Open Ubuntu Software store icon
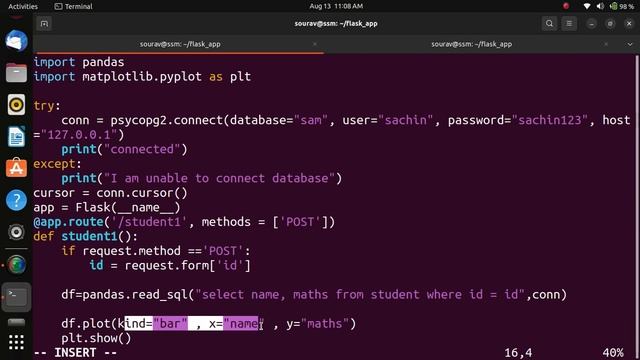640x360 pixels. pos(16,168)
